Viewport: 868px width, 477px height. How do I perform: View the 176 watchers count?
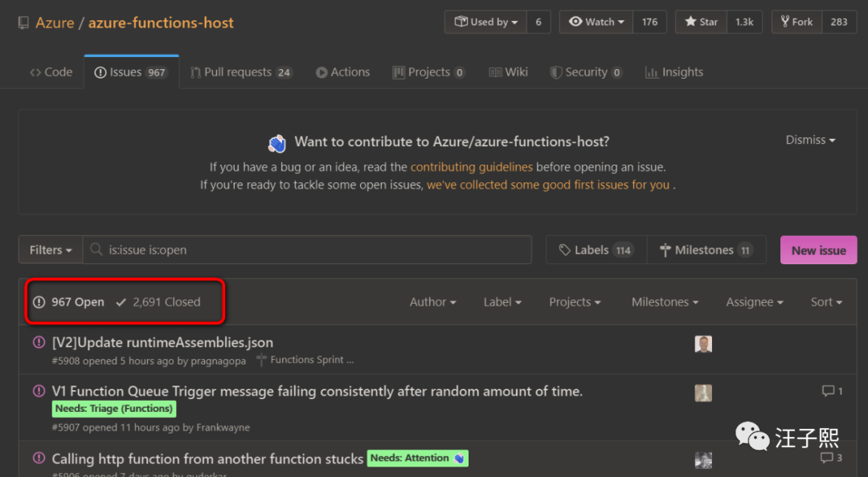coord(650,22)
